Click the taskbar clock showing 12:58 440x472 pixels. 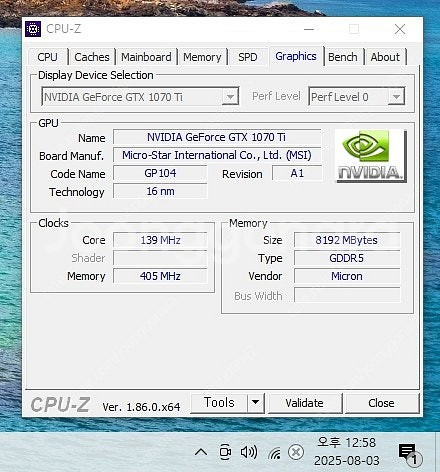[347, 443]
